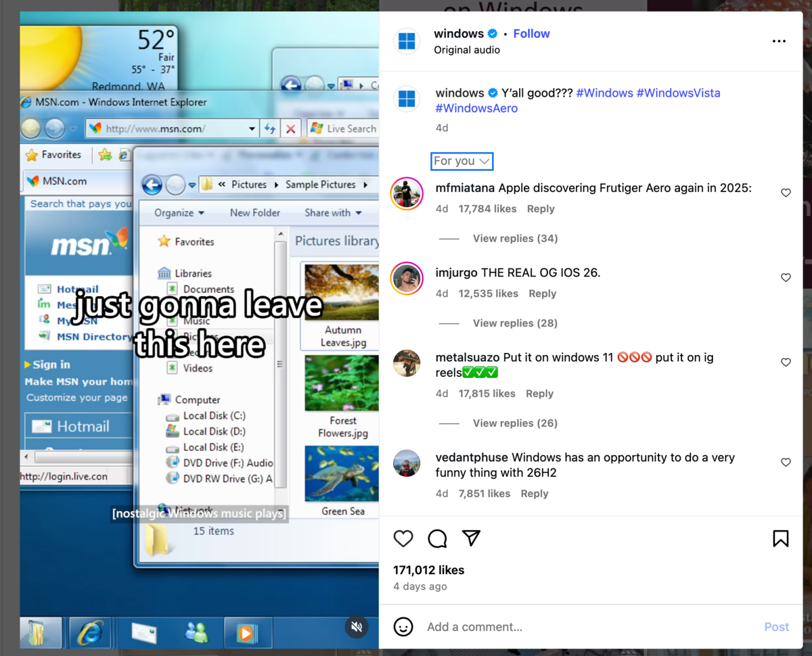
Task: View the 171,012 likes list
Action: pos(428,570)
